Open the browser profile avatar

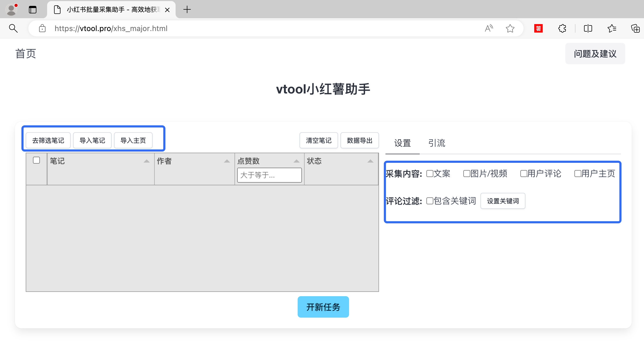pyautogui.click(x=11, y=10)
